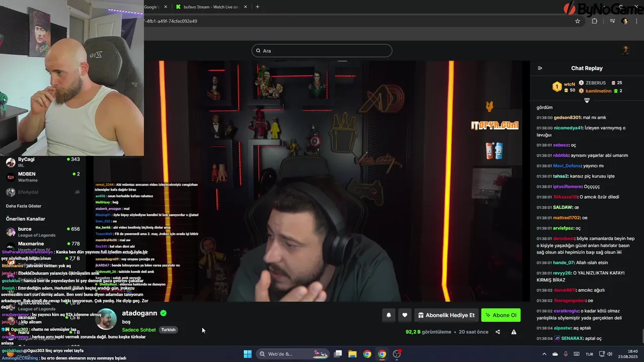Click chat username SALDAW

[563, 207]
